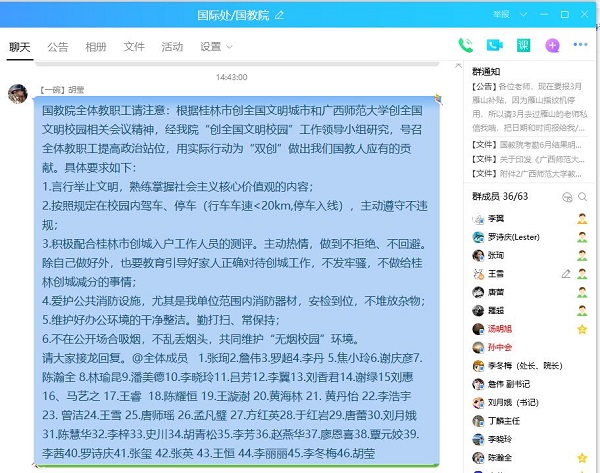Click the admin badge beside 张珣
The width and height of the screenshot is (600, 473).
[x=582, y=255]
